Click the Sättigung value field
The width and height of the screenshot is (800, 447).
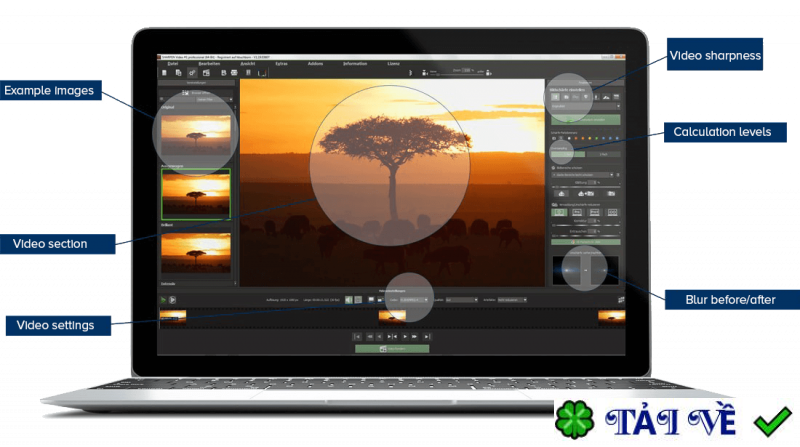592,182
